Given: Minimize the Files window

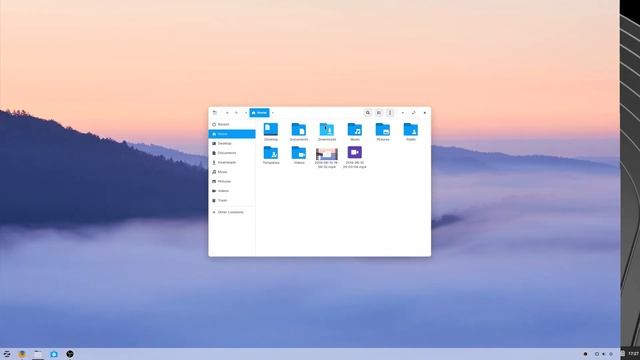Looking at the screenshot, I should 402,113.
